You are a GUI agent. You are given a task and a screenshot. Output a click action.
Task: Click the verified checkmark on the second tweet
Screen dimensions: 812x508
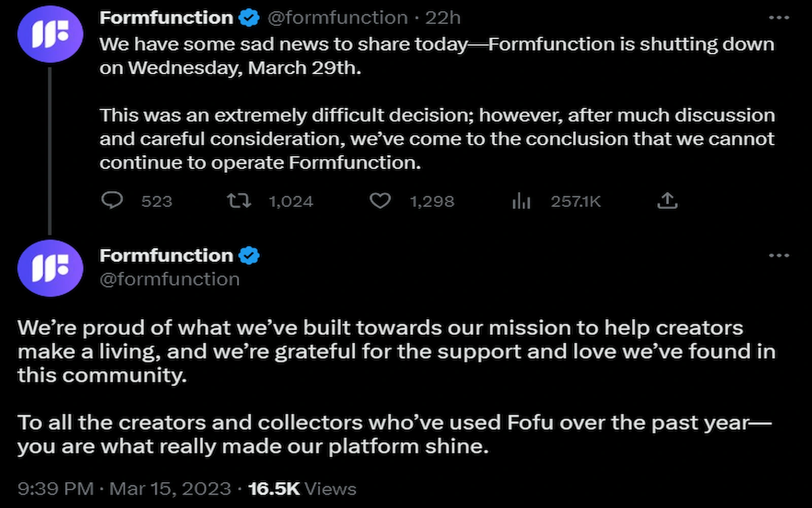(x=249, y=255)
